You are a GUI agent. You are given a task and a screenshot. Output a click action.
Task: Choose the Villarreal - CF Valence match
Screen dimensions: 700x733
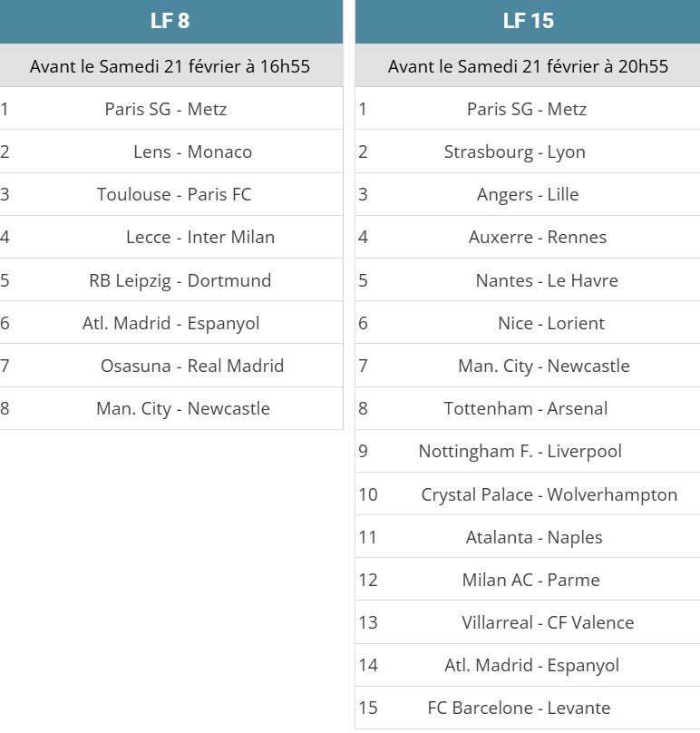click(548, 622)
